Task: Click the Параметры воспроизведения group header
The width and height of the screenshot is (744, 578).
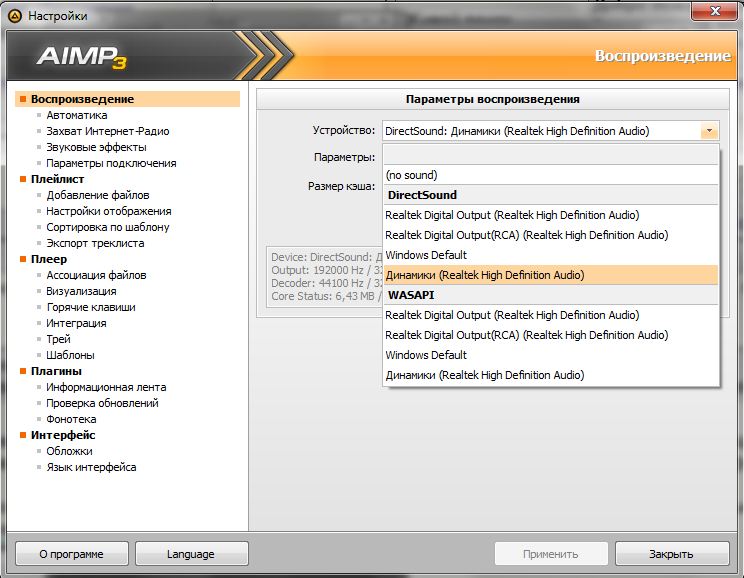Action: tap(493, 99)
